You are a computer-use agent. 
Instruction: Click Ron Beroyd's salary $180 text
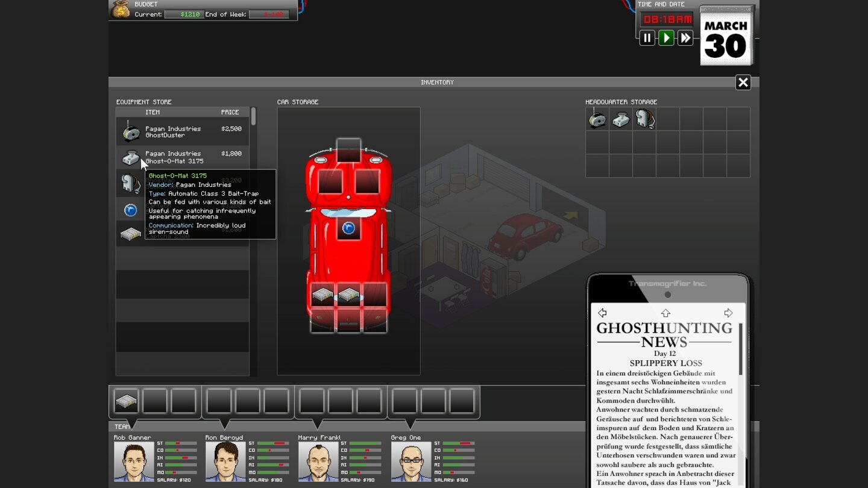(265, 480)
